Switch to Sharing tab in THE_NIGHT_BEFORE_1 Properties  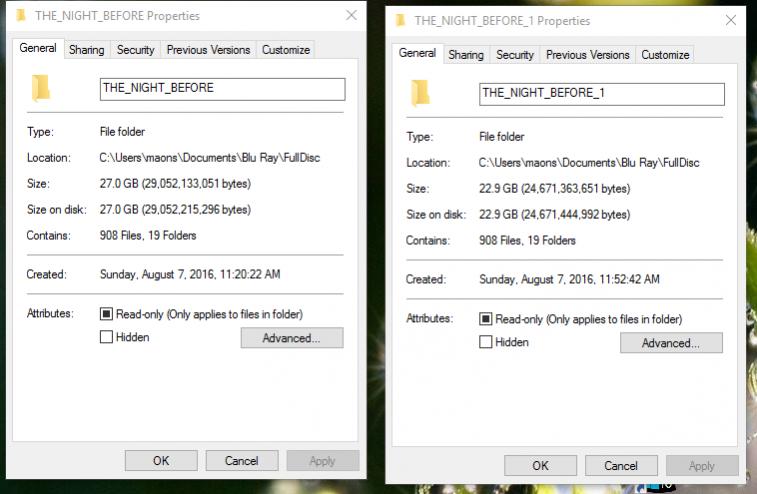pos(466,55)
